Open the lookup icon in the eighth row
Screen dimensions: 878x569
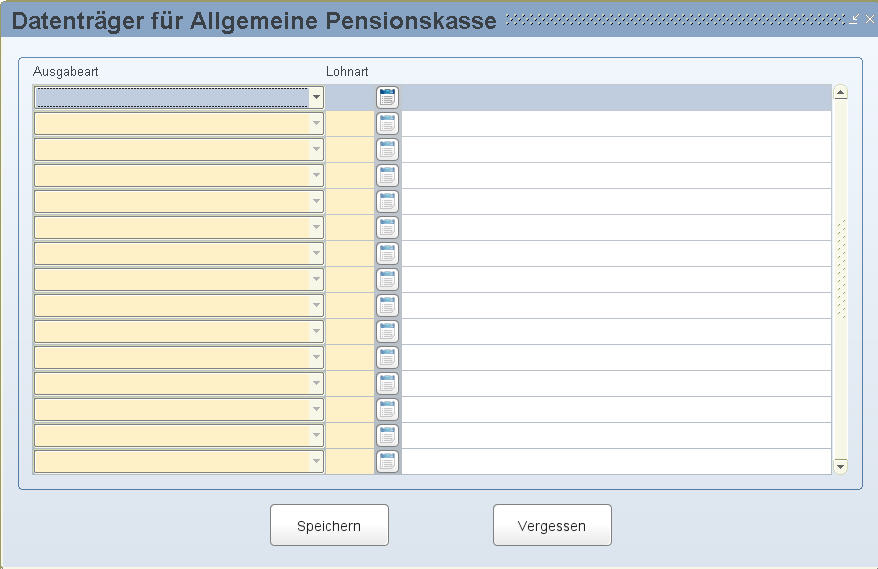click(387, 279)
